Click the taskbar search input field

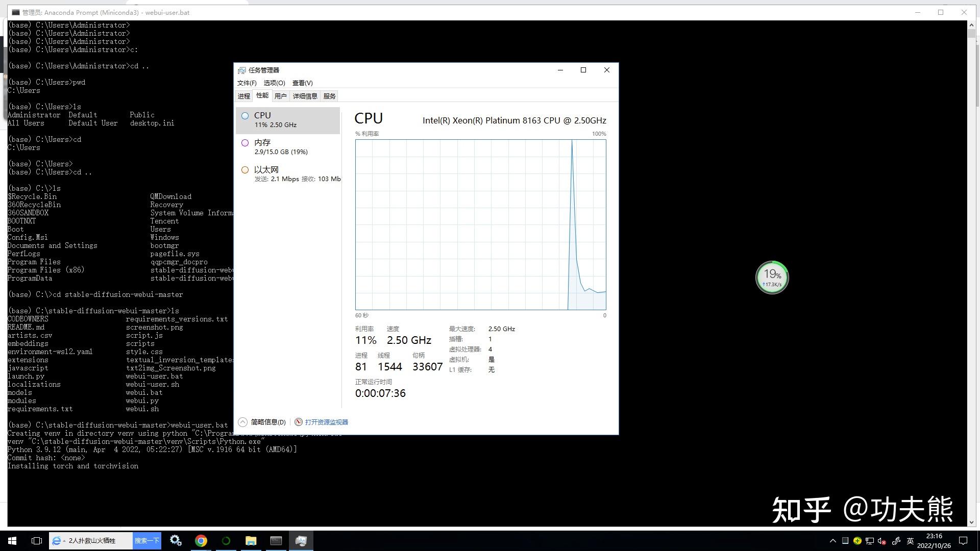pyautogui.click(x=98, y=541)
